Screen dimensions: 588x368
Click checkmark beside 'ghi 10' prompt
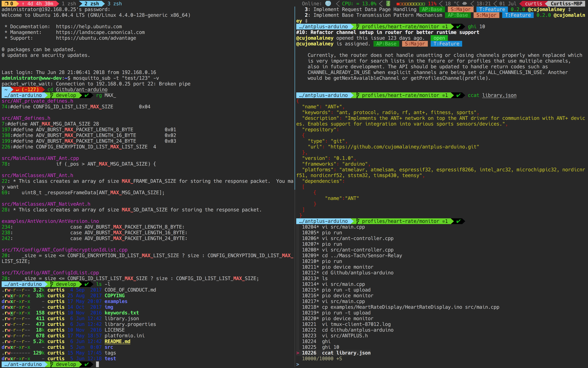[458, 27]
